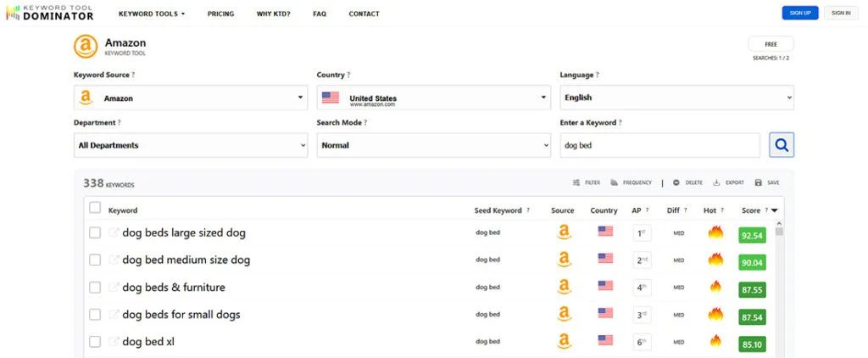Screen dimensions: 868x358
Task: Click the Diff column header
Action: tap(673, 210)
